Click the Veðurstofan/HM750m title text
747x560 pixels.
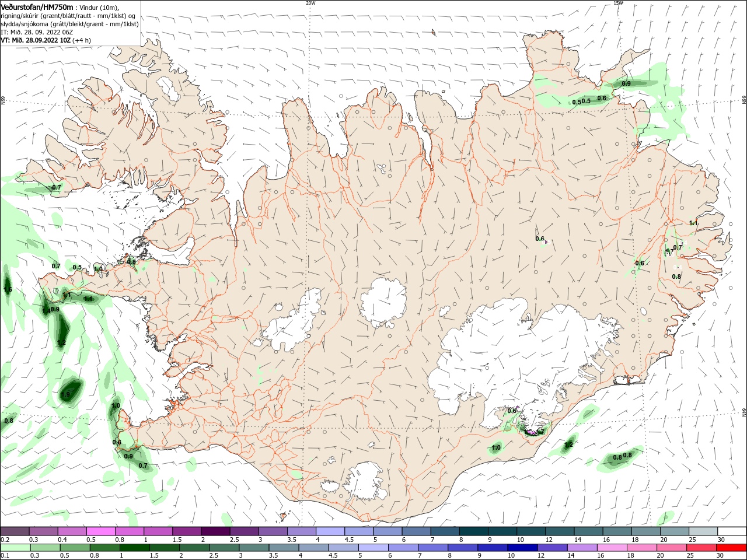point(37,7)
